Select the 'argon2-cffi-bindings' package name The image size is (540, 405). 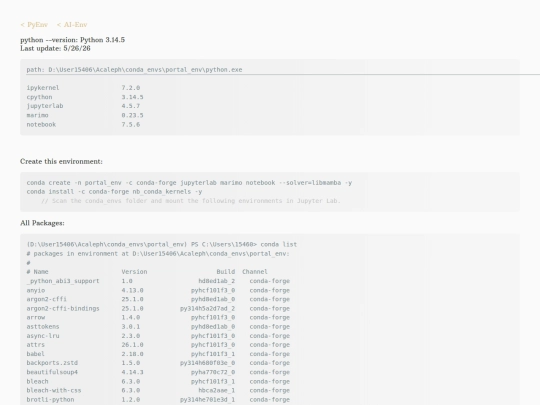tap(63, 309)
